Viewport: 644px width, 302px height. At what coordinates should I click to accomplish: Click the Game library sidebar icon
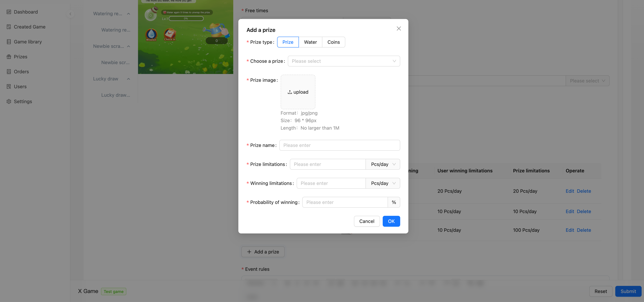9,42
